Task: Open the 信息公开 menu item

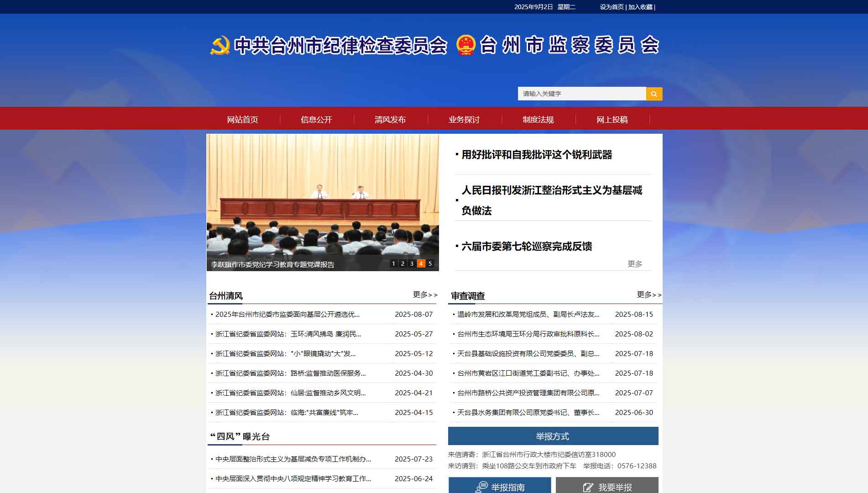Action: coord(317,120)
